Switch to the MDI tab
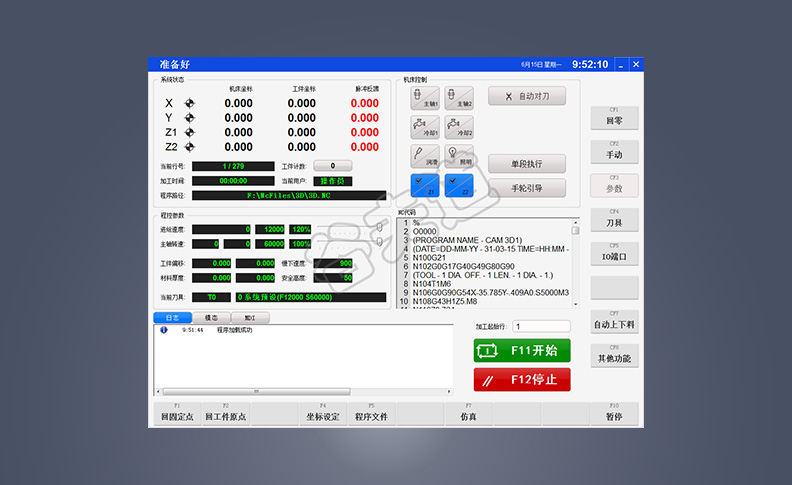Image resolution: width=792 pixels, height=485 pixels. point(250,317)
